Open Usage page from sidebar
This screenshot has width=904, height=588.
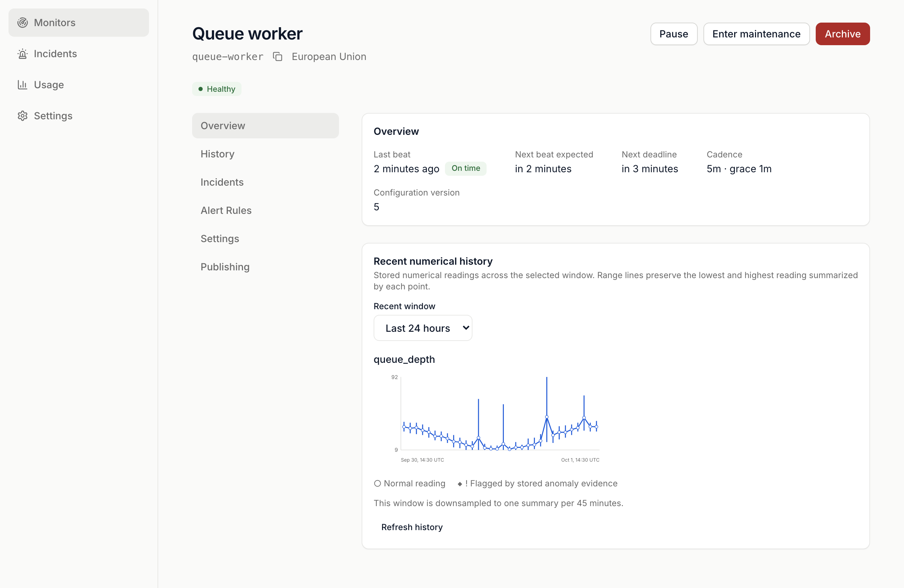(x=79, y=85)
